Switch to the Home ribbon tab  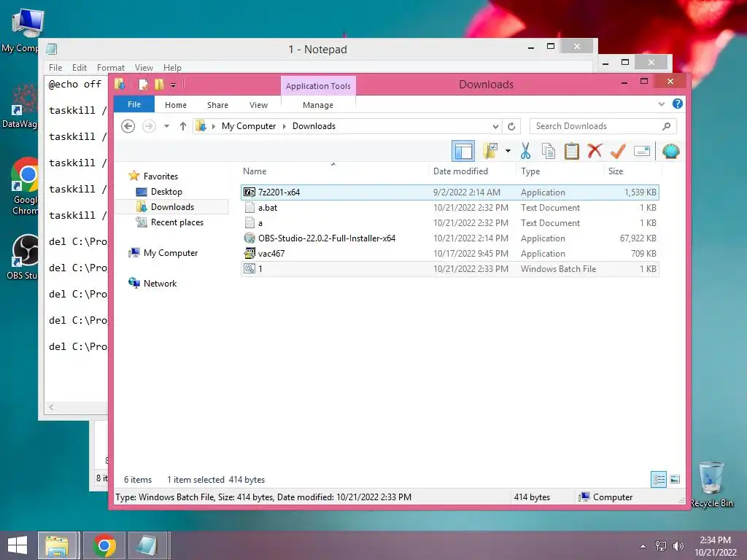[x=176, y=105]
